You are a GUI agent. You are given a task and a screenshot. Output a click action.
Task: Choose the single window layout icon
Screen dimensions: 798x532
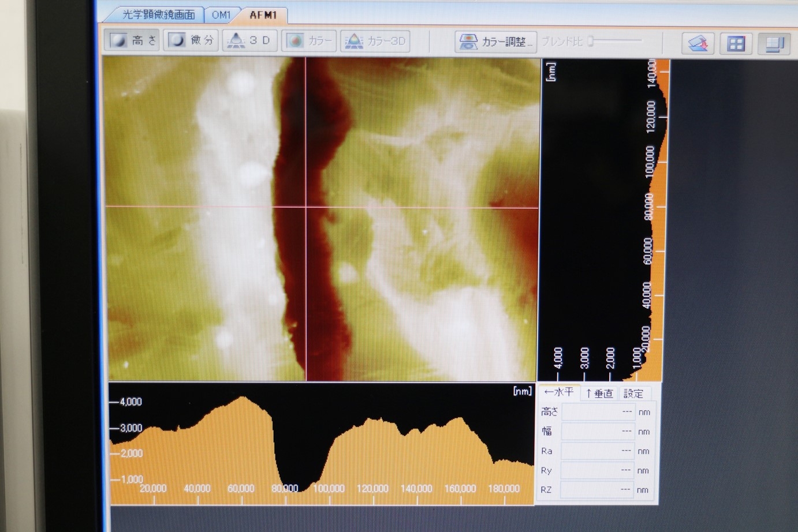(774, 44)
